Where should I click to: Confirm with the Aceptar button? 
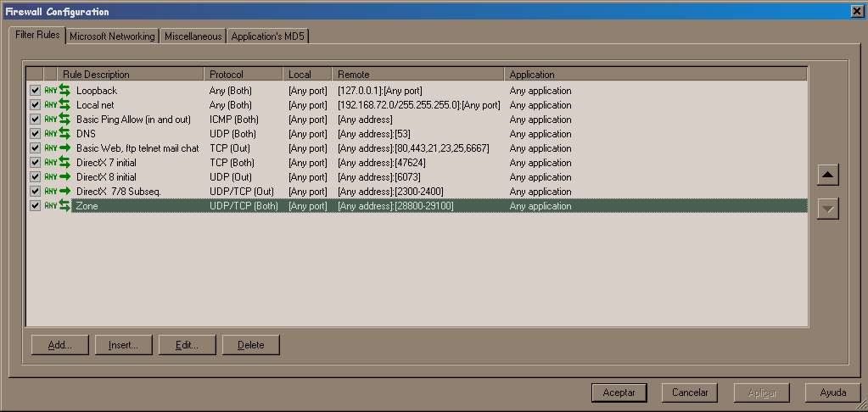[619, 393]
